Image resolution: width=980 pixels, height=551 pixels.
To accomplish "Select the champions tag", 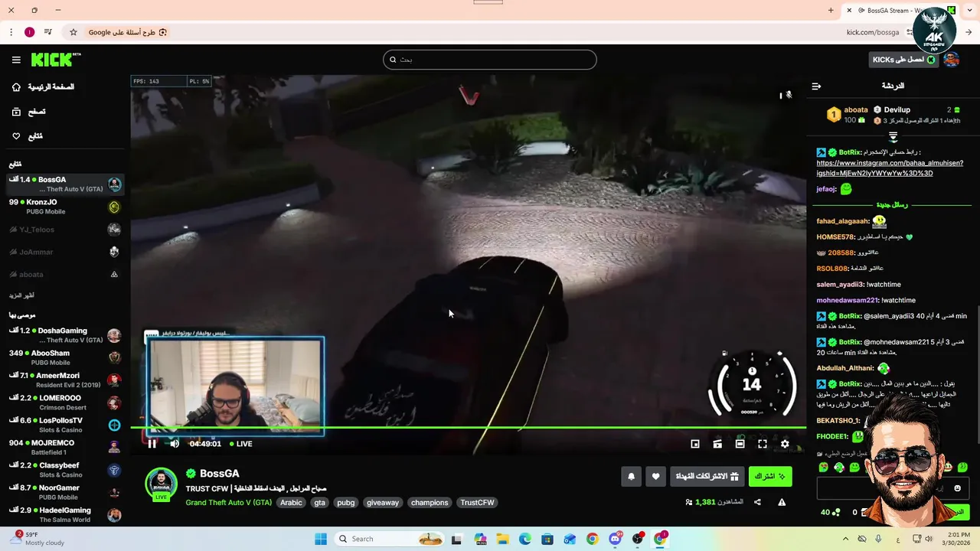I will click(430, 503).
